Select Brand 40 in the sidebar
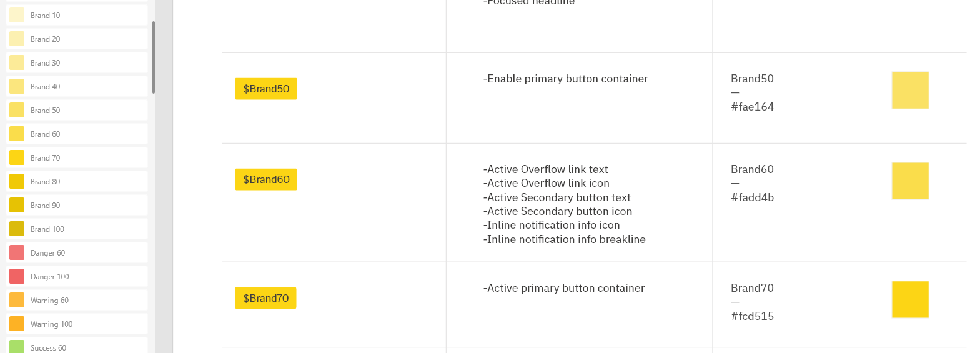This screenshot has height=353, width=980. click(x=76, y=87)
